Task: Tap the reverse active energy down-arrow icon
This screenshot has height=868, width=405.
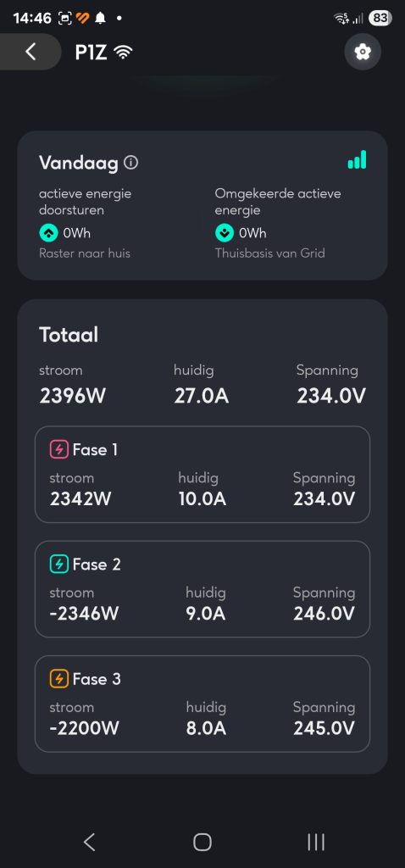Action: 224,233
